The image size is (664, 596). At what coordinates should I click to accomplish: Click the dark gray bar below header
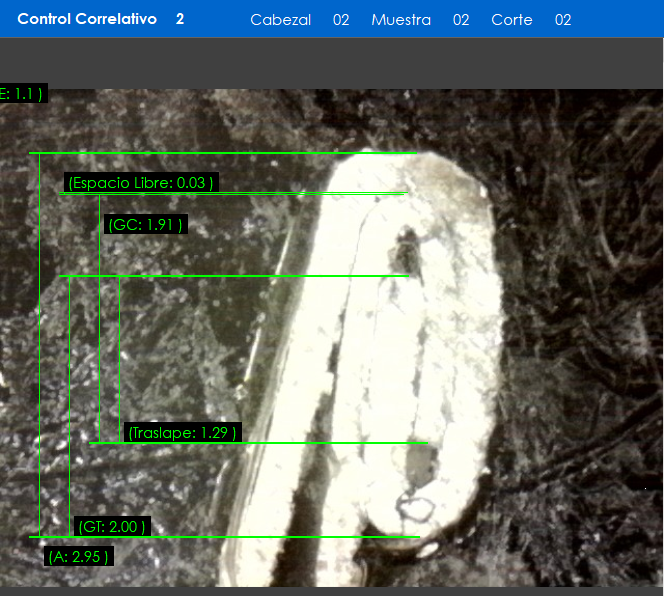coord(332,62)
